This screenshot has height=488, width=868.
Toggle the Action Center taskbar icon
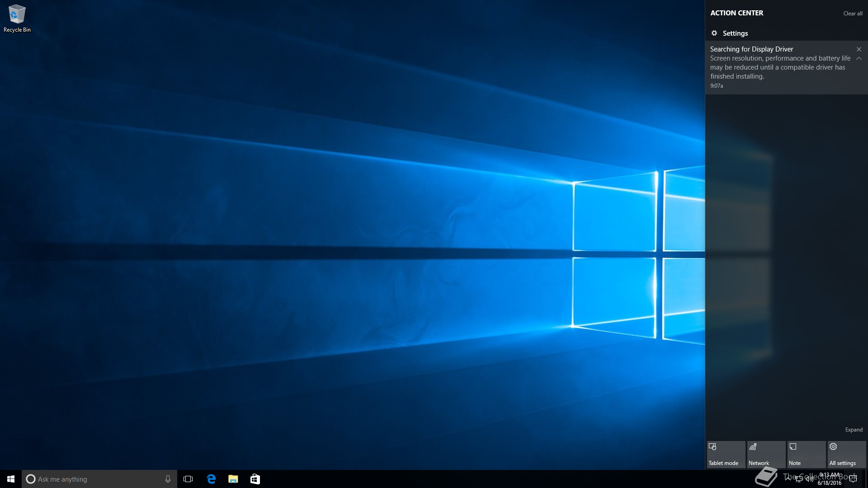[x=853, y=479]
